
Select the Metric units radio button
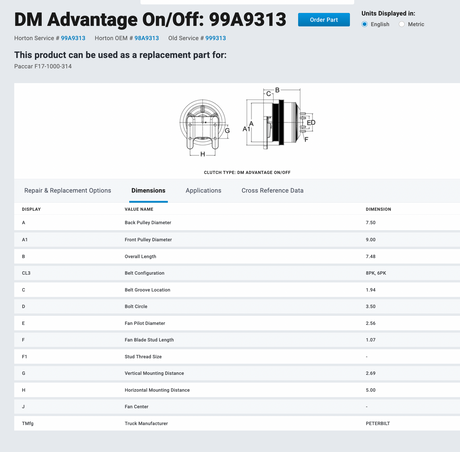click(x=402, y=24)
